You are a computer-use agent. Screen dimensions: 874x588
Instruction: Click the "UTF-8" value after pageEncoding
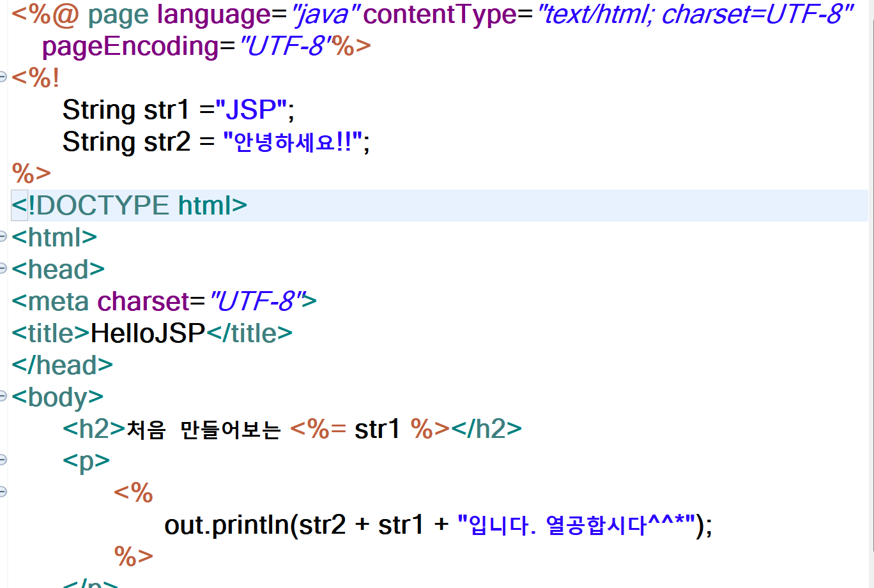285,46
